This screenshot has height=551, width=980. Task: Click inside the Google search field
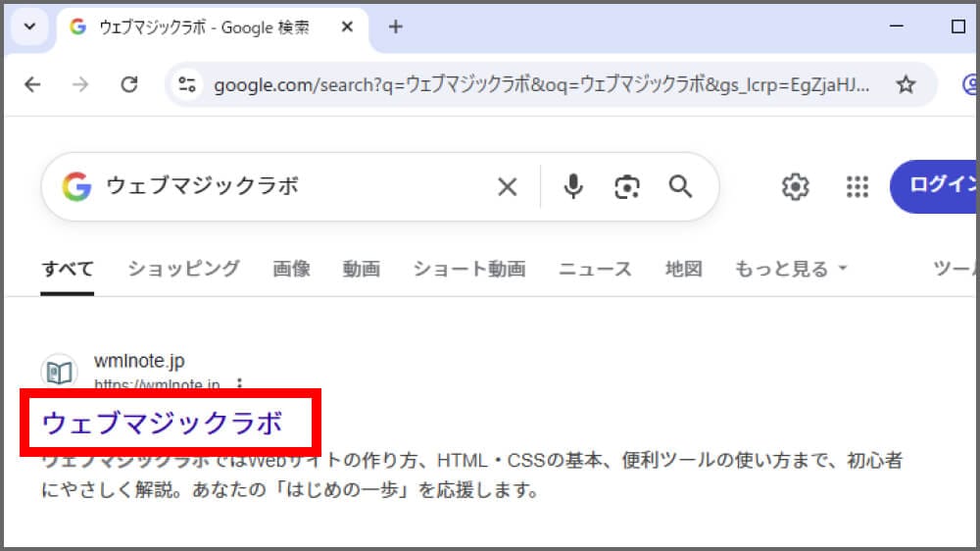pos(294,186)
